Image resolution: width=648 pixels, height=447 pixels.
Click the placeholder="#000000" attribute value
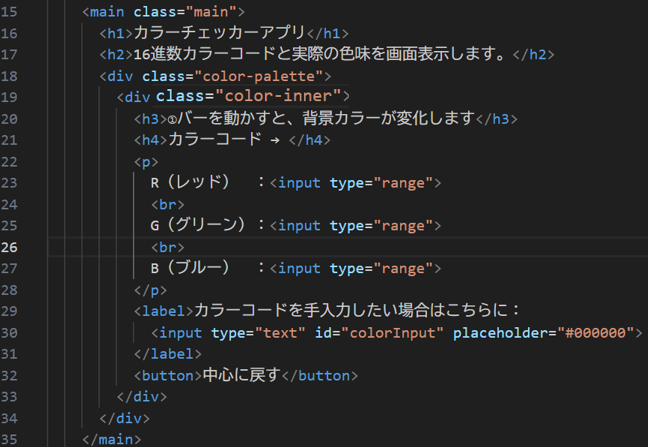click(x=595, y=333)
